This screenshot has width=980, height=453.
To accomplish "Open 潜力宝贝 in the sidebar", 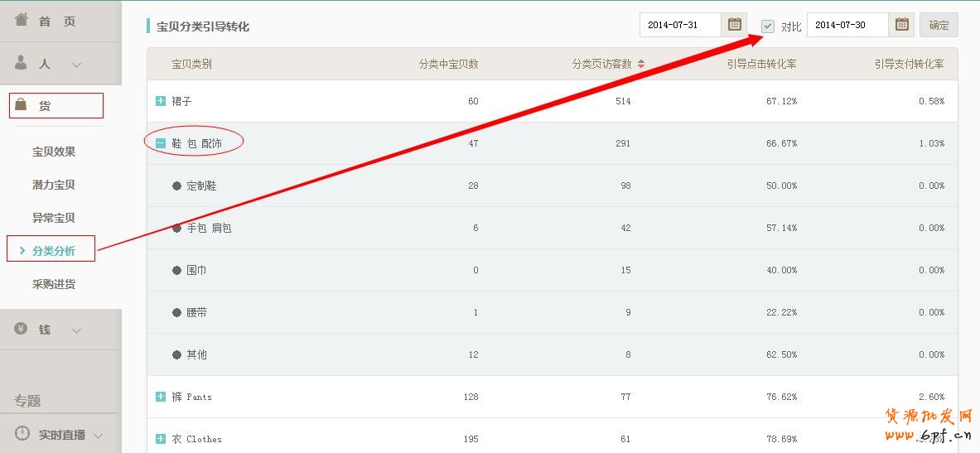I will coord(54,185).
